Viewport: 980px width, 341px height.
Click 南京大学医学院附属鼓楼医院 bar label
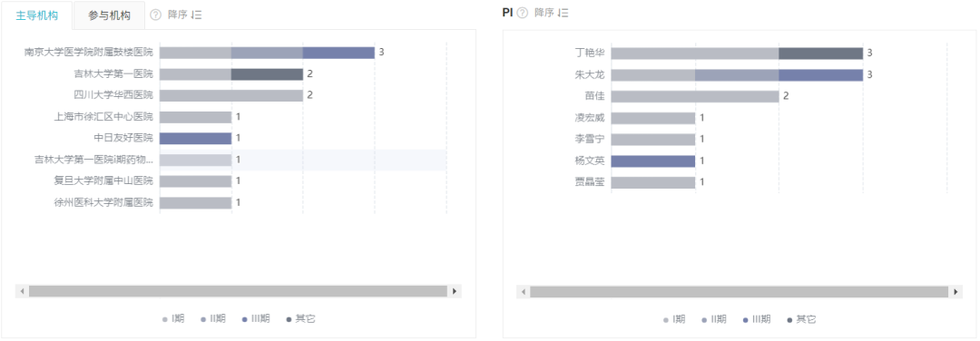tap(88, 52)
